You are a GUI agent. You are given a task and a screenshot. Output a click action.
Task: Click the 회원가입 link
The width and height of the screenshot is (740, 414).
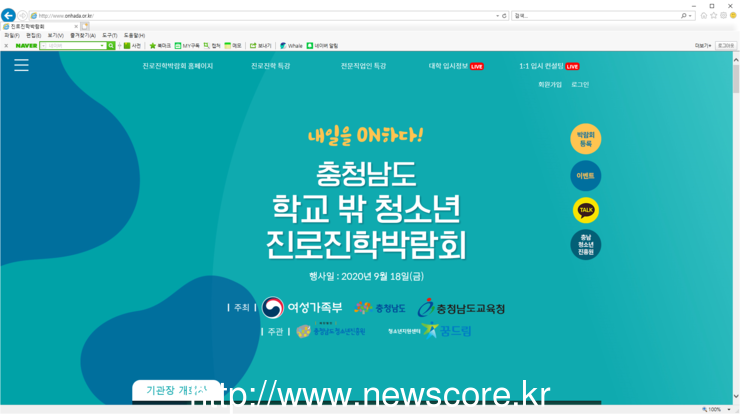[550, 85]
